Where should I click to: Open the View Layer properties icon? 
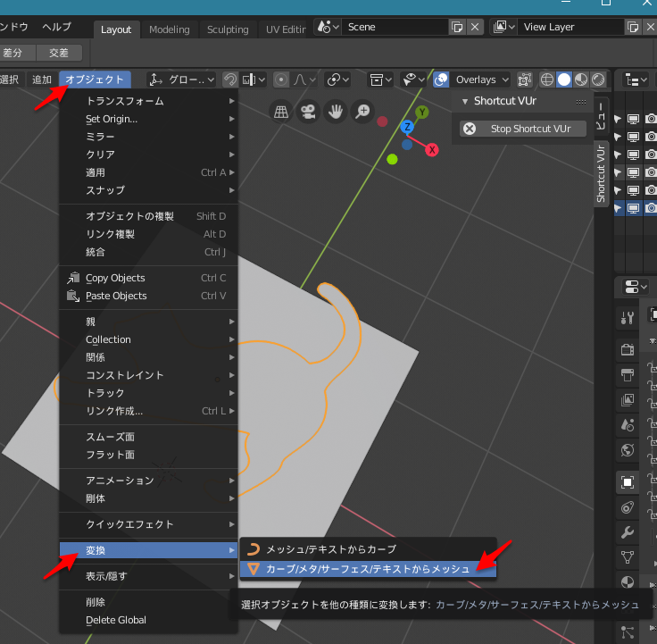(x=628, y=399)
